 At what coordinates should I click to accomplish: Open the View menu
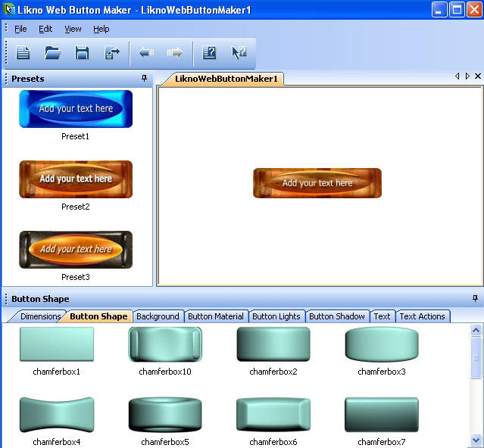pyautogui.click(x=73, y=29)
